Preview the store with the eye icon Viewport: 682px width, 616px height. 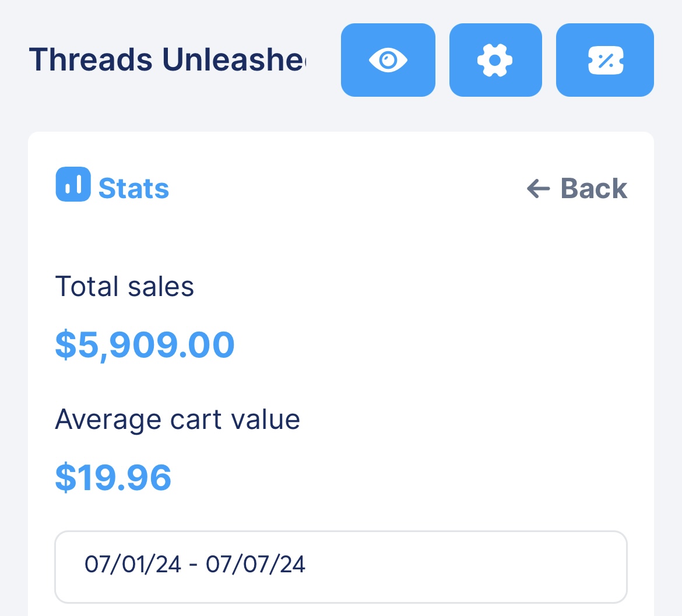pos(388,60)
